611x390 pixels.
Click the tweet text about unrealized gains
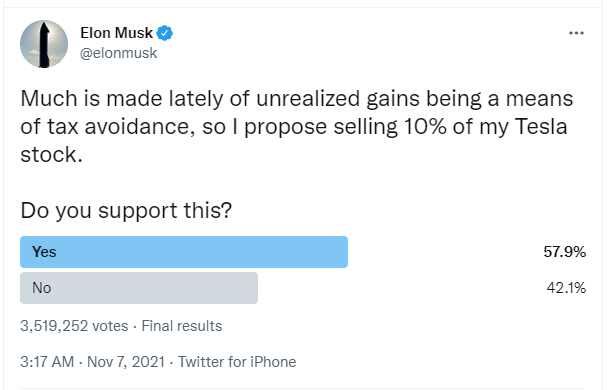tap(297, 127)
